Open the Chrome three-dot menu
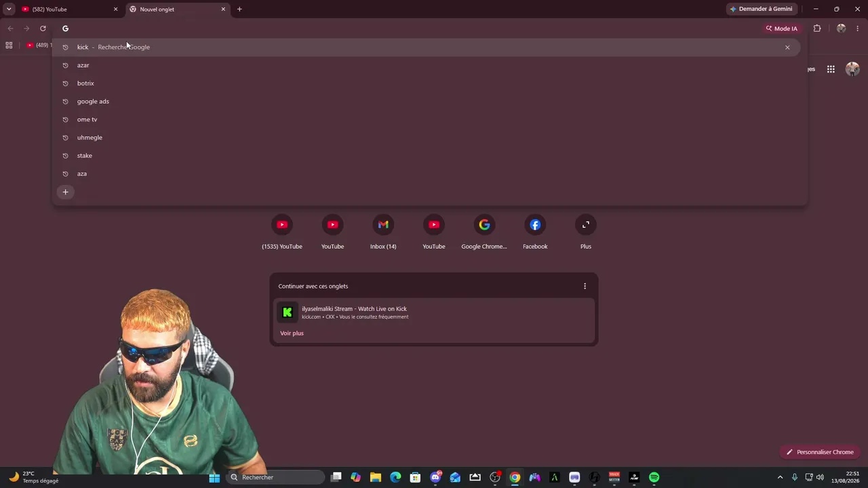Viewport: 868px width, 488px height. click(x=858, y=28)
